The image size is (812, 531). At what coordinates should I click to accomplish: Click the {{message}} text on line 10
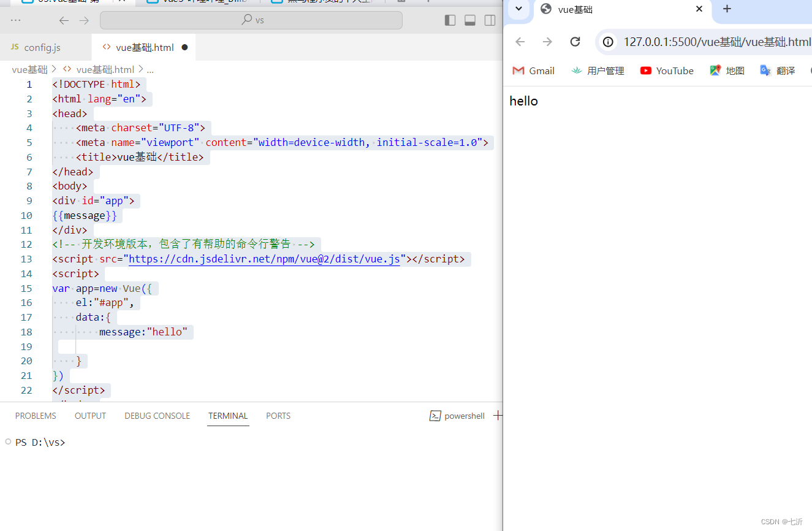[85, 215]
